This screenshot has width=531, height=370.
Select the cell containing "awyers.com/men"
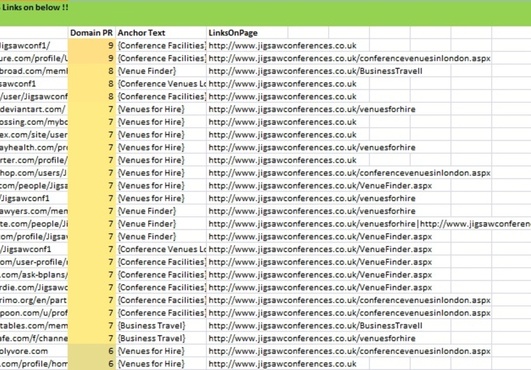point(34,211)
